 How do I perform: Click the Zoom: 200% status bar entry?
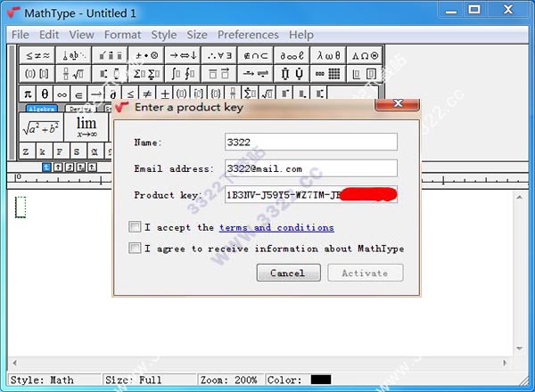point(228,380)
